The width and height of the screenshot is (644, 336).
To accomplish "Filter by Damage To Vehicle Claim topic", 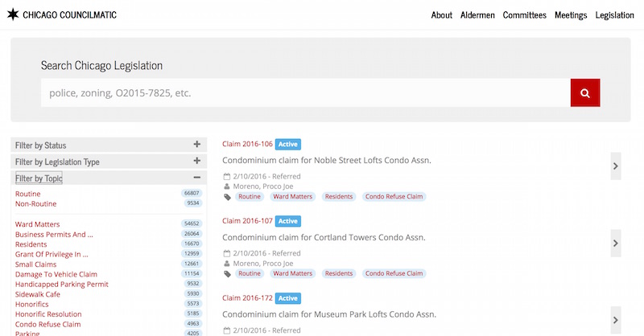I will click(56, 274).
